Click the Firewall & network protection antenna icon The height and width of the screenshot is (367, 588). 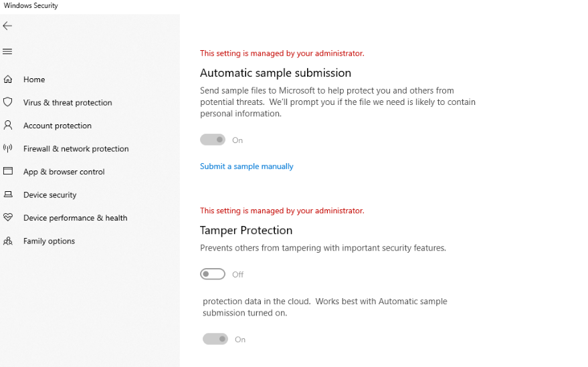(x=8, y=148)
